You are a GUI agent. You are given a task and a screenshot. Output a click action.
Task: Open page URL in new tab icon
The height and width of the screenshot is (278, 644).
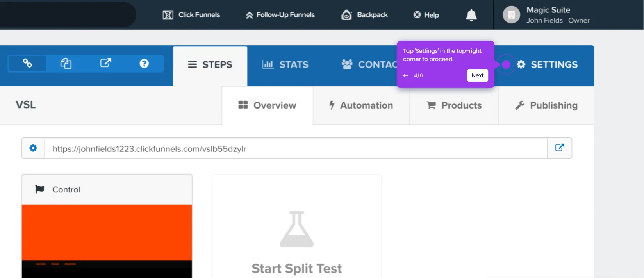coord(560,148)
